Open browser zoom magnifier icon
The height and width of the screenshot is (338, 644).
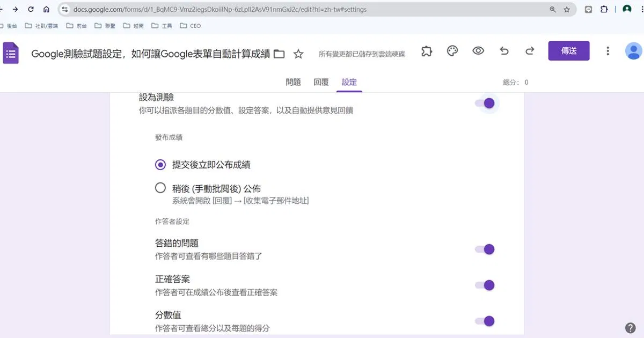tap(553, 9)
